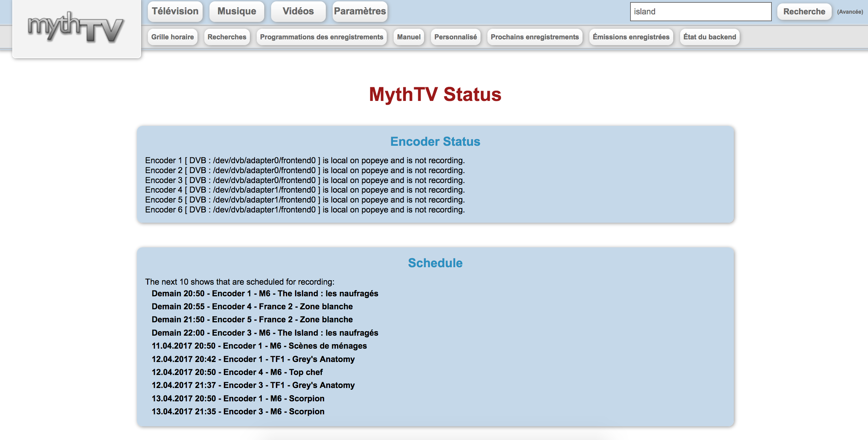Screen dimensions: 868x440
Task: Select the Personnalisé option
Action: [x=456, y=37]
